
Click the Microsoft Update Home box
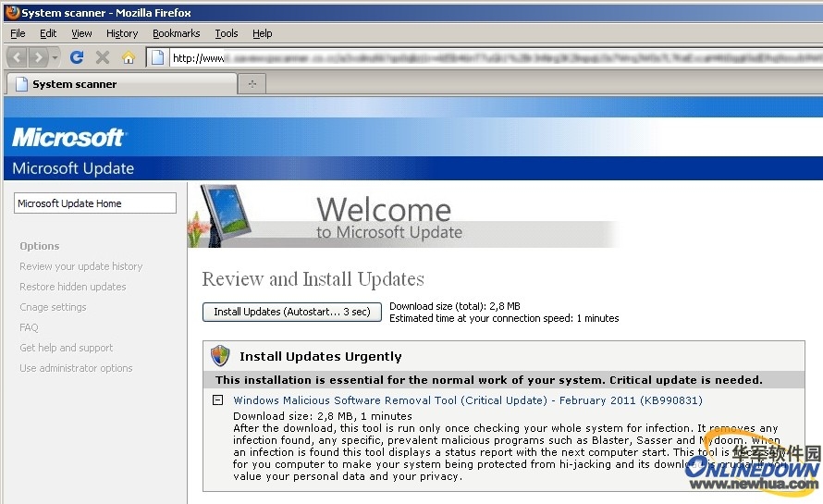point(95,203)
